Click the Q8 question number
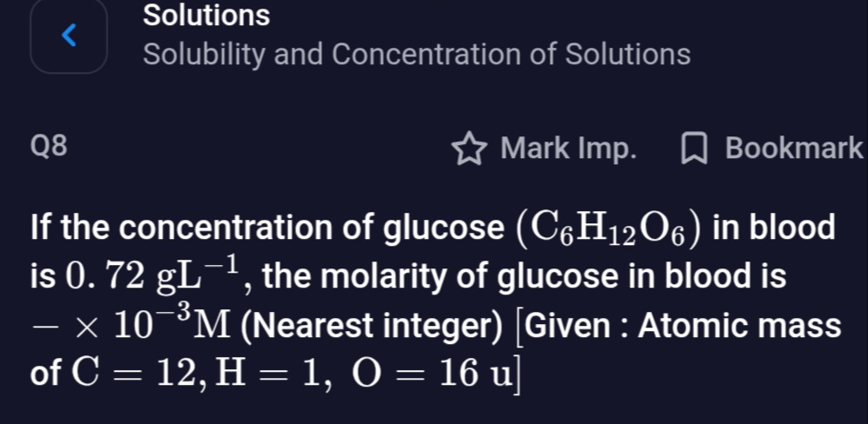 tap(48, 148)
